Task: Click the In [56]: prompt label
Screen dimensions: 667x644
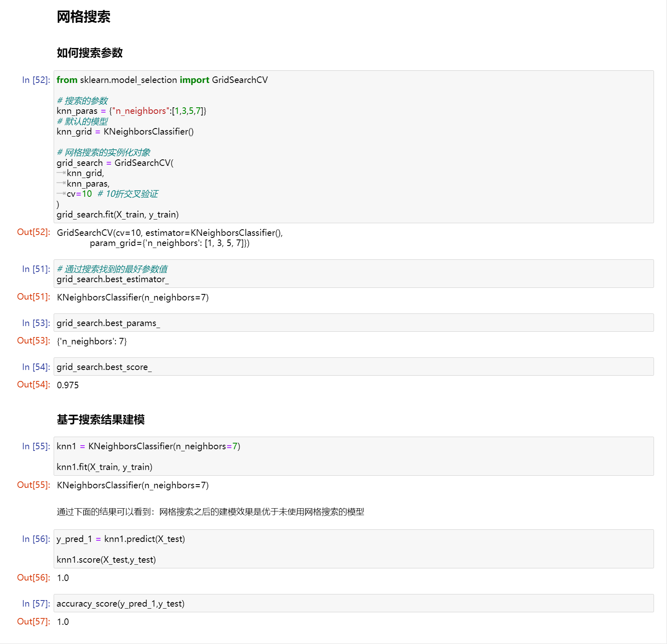Action: [36, 539]
